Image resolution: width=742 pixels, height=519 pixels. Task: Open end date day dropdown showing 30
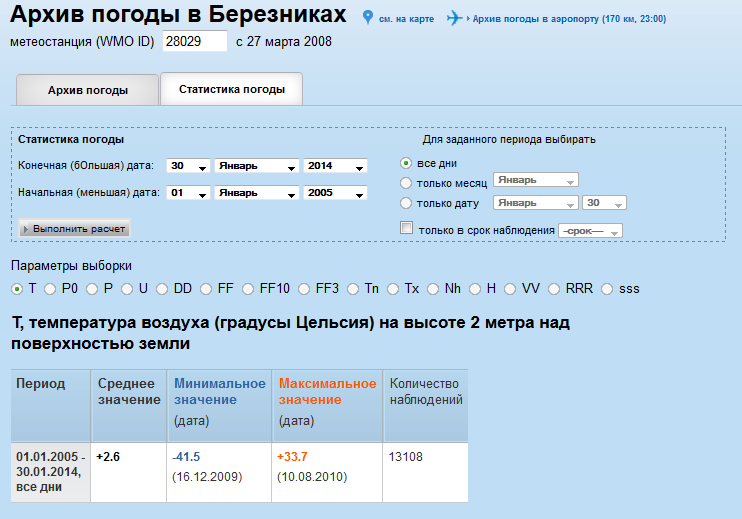188,166
